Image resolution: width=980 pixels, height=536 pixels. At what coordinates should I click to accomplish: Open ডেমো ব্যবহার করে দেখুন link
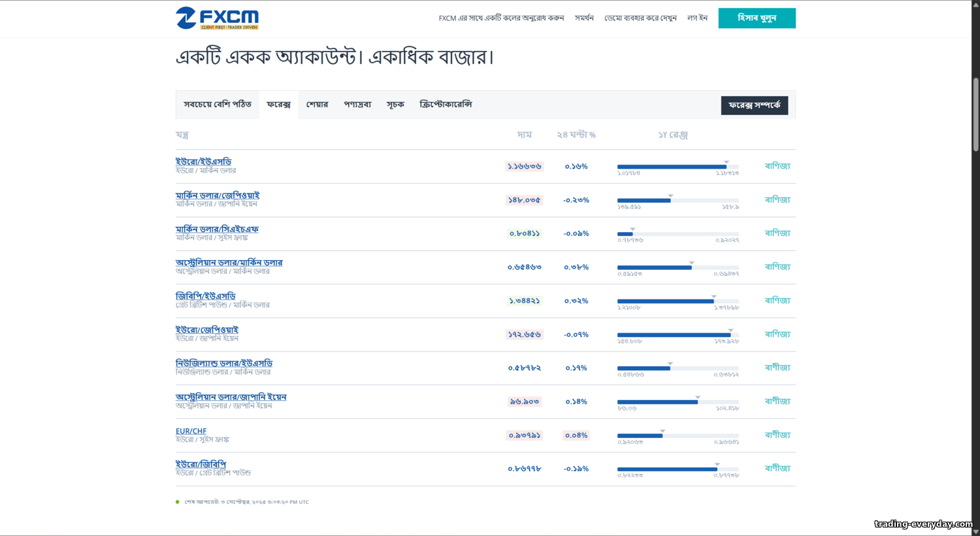click(640, 18)
